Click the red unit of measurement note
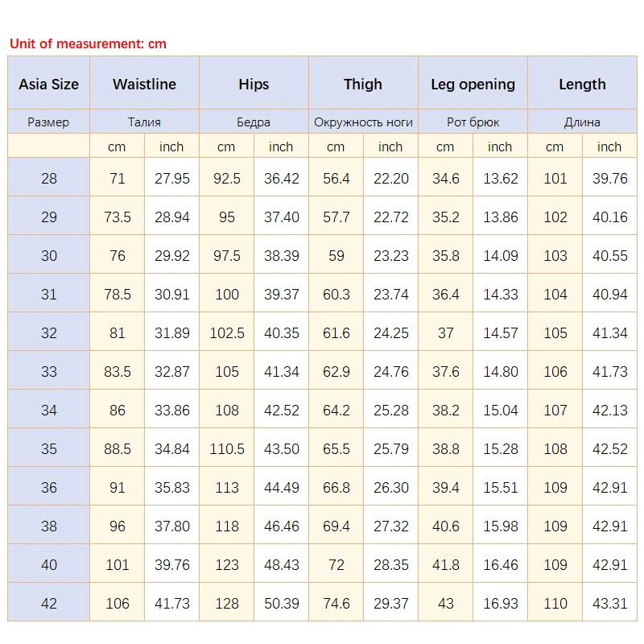This screenshot has height=644, width=644. [x=88, y=43]
